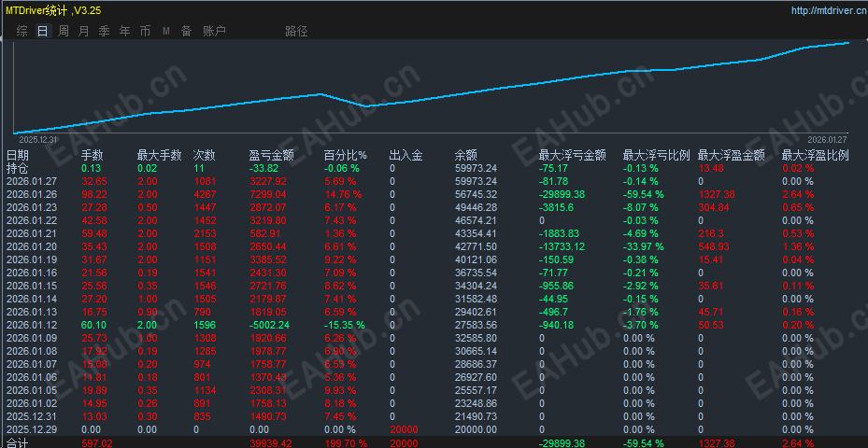Switch to the 月 monthly tab
Viewport: 868px width, 448px height.
[x=83, y=32]
